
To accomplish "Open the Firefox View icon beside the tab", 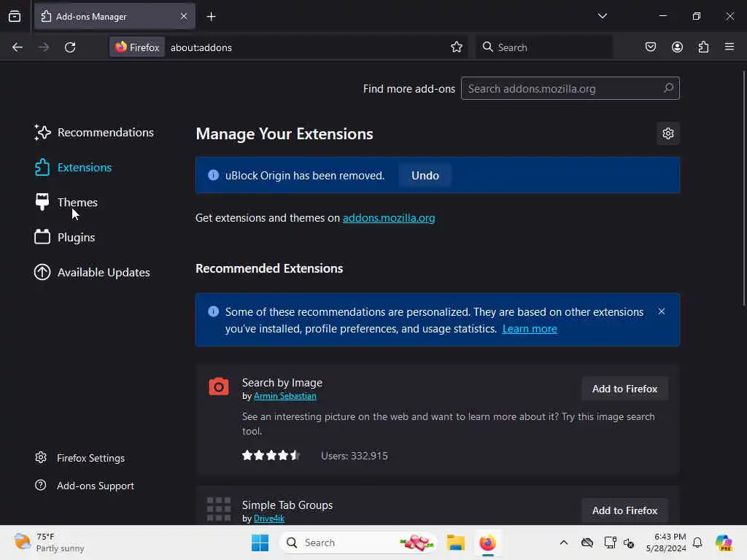I will click(15, 17).
